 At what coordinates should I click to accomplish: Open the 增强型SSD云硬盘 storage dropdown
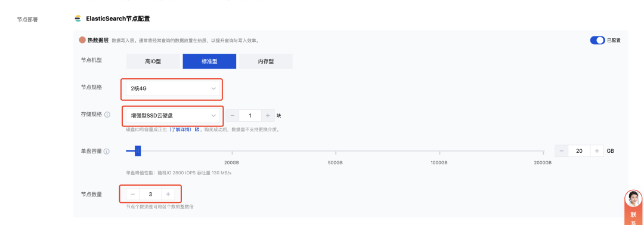tap(173, 116)
